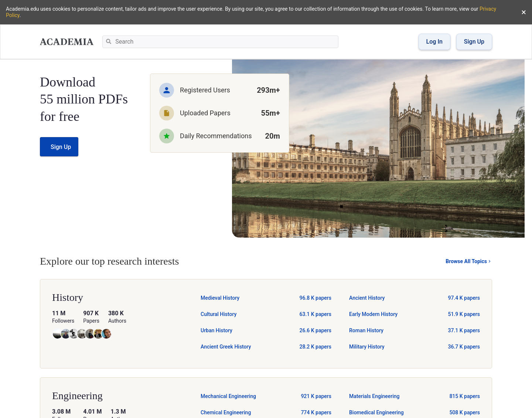This screenshot has height=418, width=532.
Task: Dismiss the cookie banner with the X
Action: [524, 12]
